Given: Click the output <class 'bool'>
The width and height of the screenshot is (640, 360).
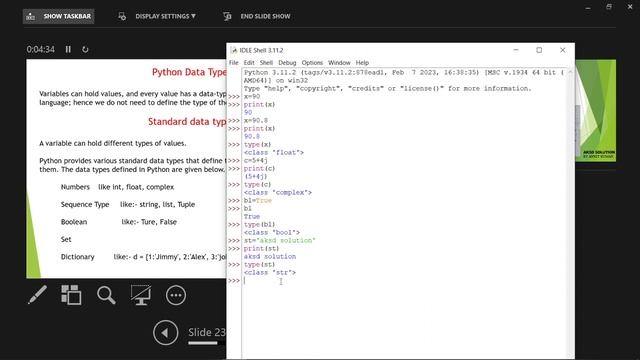Looking at the screenshot, I should (272, 232).
